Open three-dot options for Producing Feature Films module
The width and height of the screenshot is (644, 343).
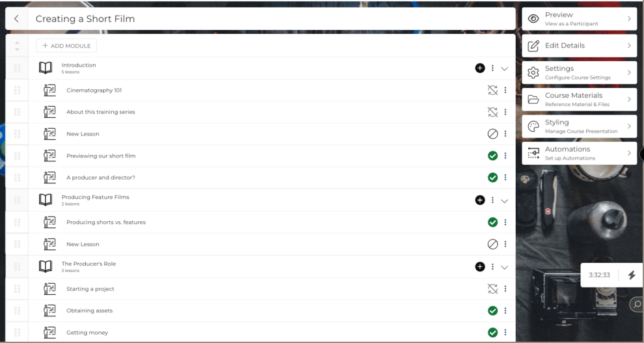point(492,200)
